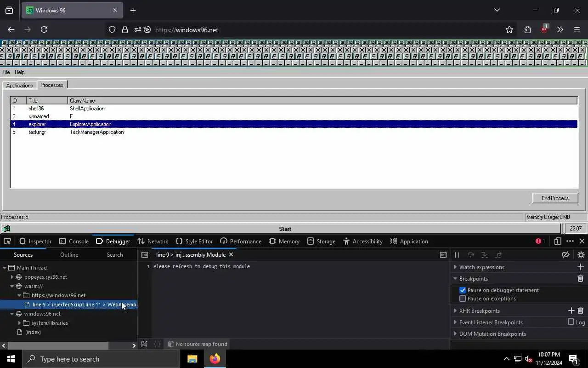Remove all breakpoints with trash icon

[x=580, y=278]
